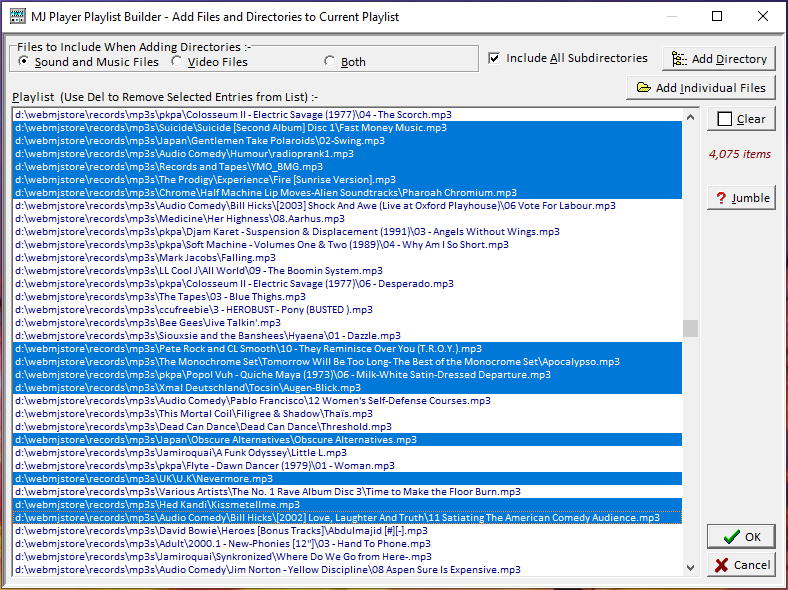This screenshot has height=590, width=788.
Task: Select the Colosseum II 04 - The Scorch.mp3 entry
Action: coord(347,115)
